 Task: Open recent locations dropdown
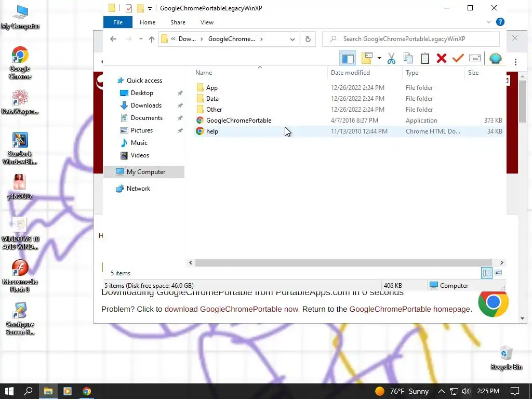(141, 38)
